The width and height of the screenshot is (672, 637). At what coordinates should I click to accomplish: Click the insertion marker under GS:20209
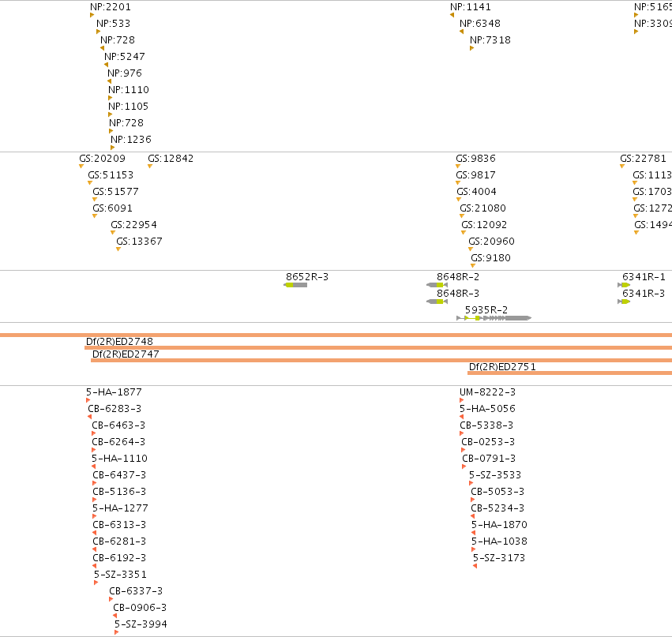[x=81, y=167]
